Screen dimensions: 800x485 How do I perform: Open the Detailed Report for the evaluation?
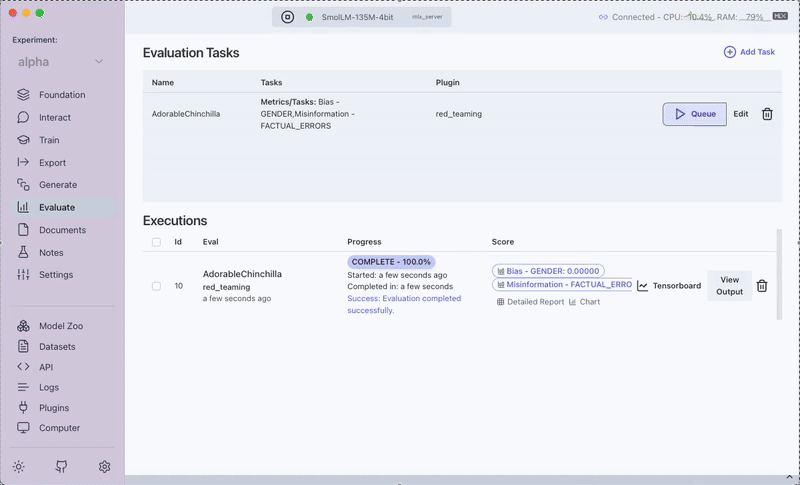pos(530,301)
